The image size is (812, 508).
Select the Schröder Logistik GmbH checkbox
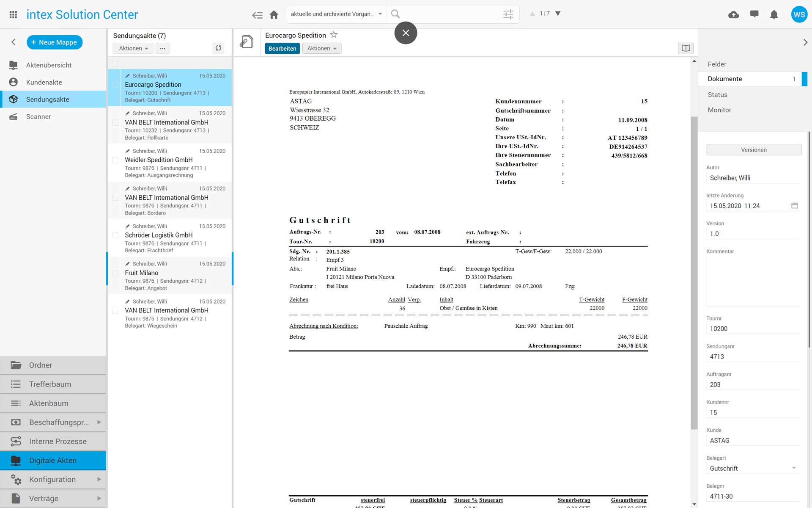[x=115, y=235]
